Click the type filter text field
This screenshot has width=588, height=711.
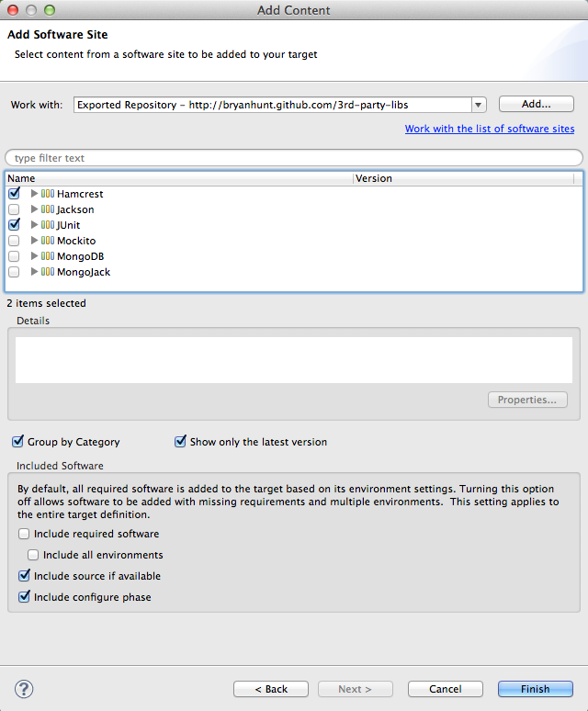coord(294,158)
